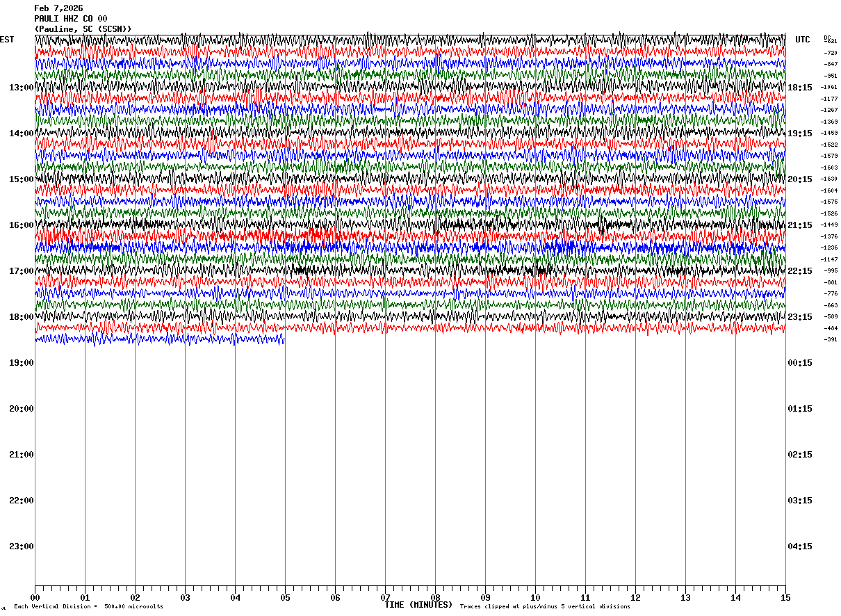Select the 20:00 EST time label
This screenshot has height=616, width=841.
22,409
